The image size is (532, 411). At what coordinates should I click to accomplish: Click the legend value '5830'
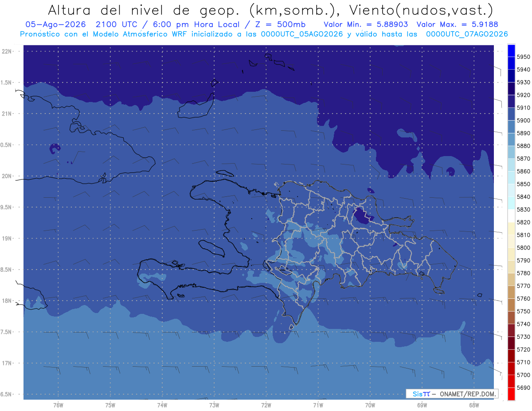pos(524,209)
